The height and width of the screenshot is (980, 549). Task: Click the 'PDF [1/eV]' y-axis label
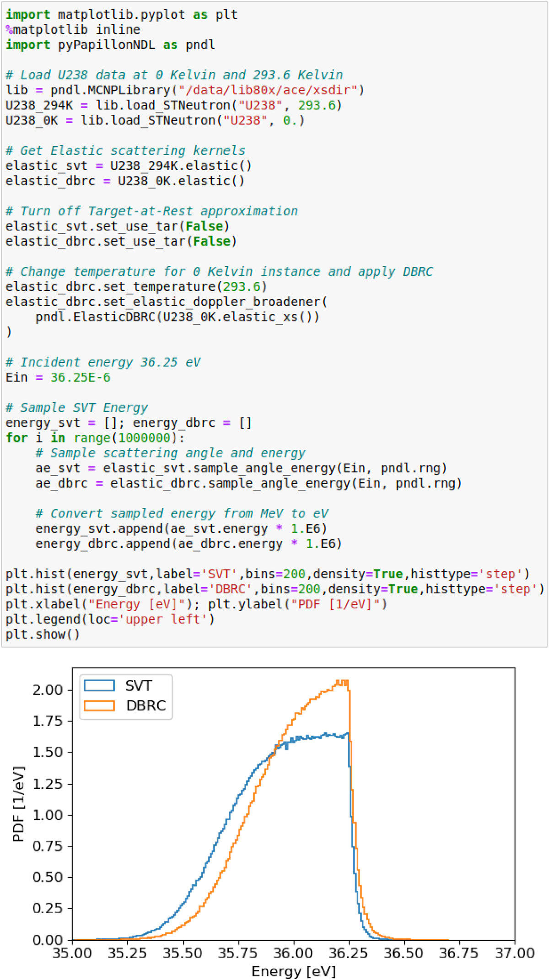(18, 804)
